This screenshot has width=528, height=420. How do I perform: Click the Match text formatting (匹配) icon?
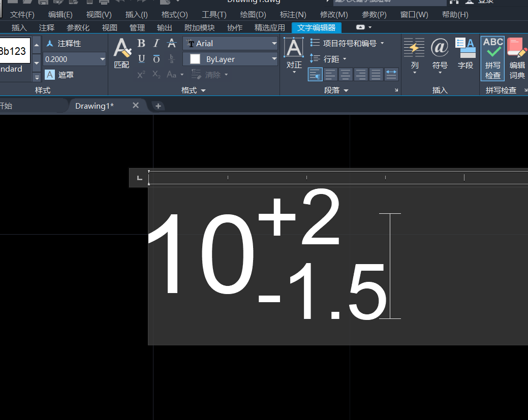(121, 53)
